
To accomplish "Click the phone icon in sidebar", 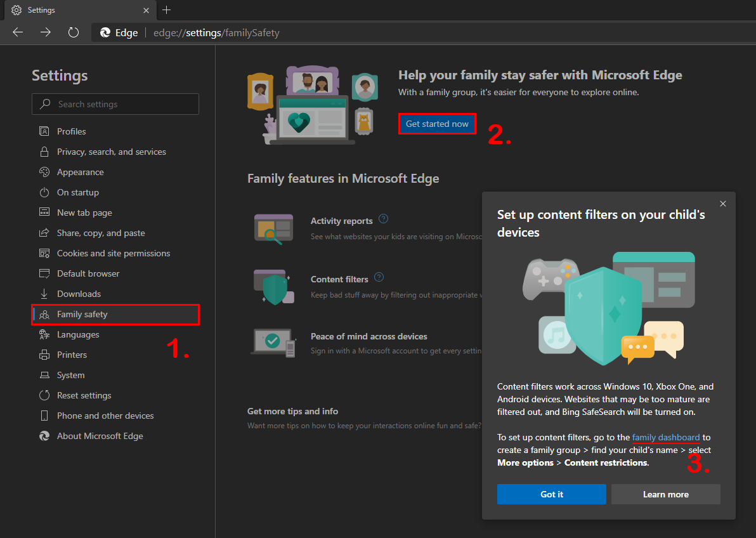I will [x=44, y=416].
